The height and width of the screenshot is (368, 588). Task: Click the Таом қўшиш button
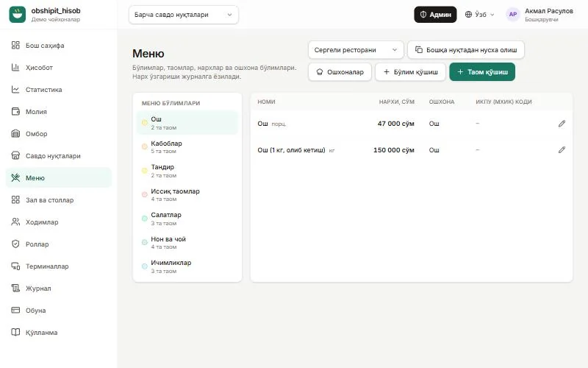point(482,71)
